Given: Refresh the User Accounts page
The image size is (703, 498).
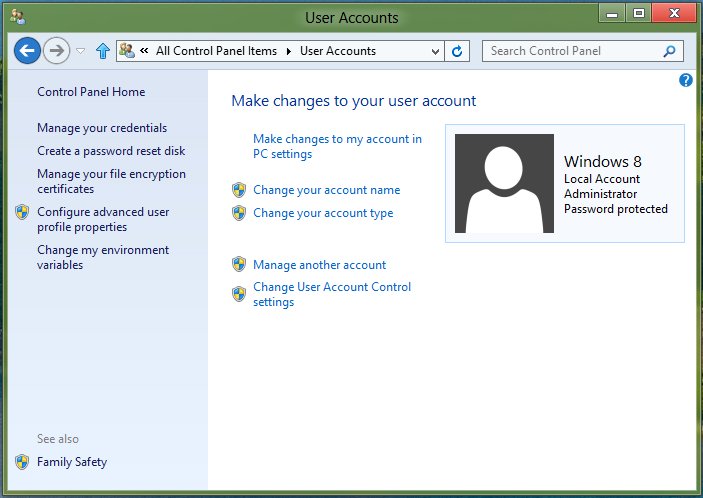Looking at the screenshot, I should pos(457,51).
